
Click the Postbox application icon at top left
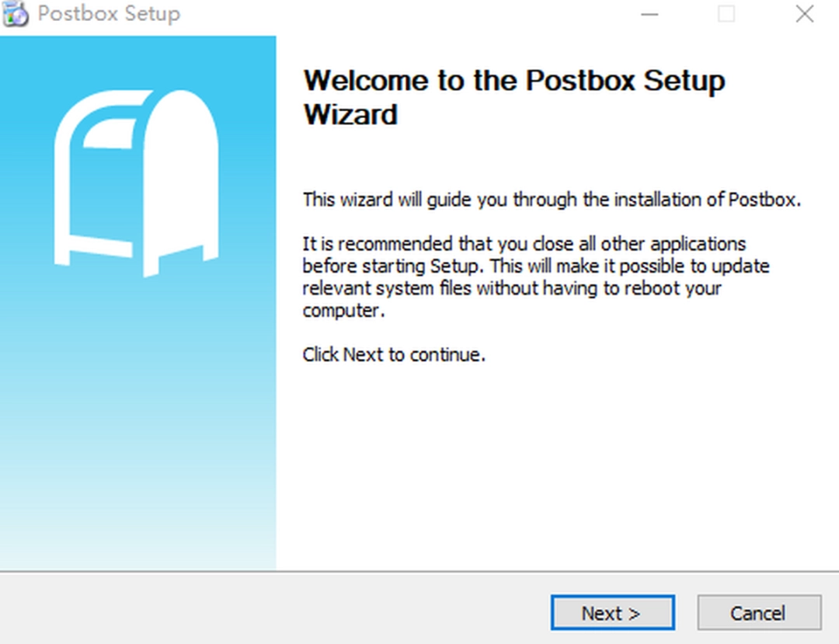17,13
